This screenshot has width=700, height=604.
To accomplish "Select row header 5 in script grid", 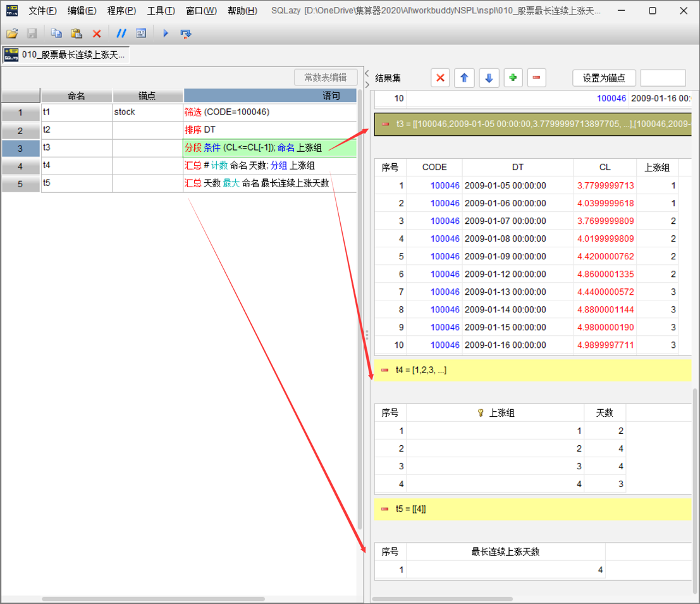I will [x=20, y=184].
